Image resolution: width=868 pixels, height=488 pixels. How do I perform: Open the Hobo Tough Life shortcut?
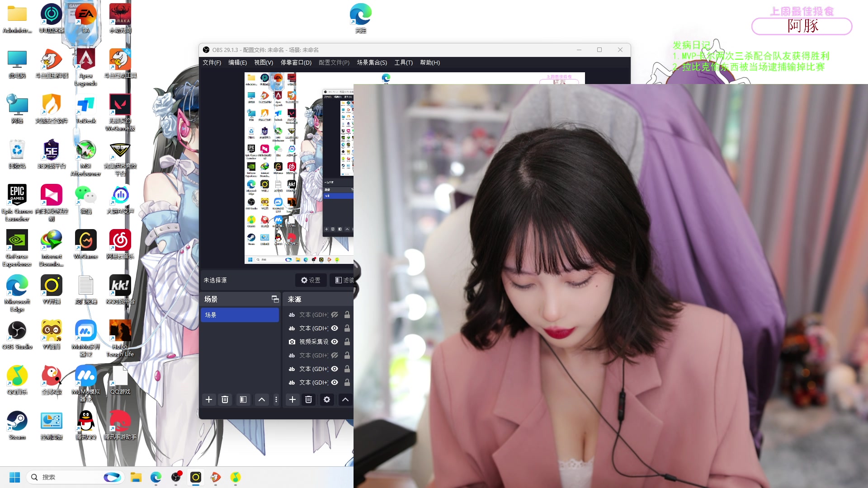pyautogui.click(x=120, y=339)
